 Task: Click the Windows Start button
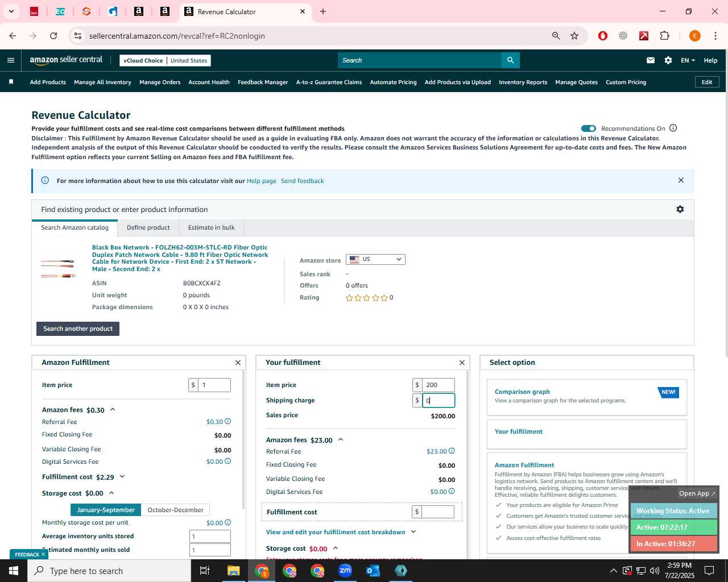(14, 571)
